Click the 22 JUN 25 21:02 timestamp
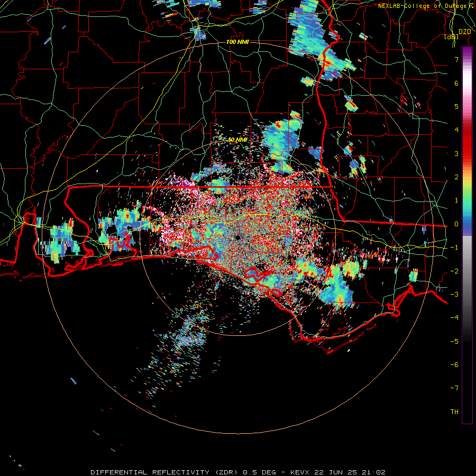The image size is (476, 476). click(x=350, y=472)
